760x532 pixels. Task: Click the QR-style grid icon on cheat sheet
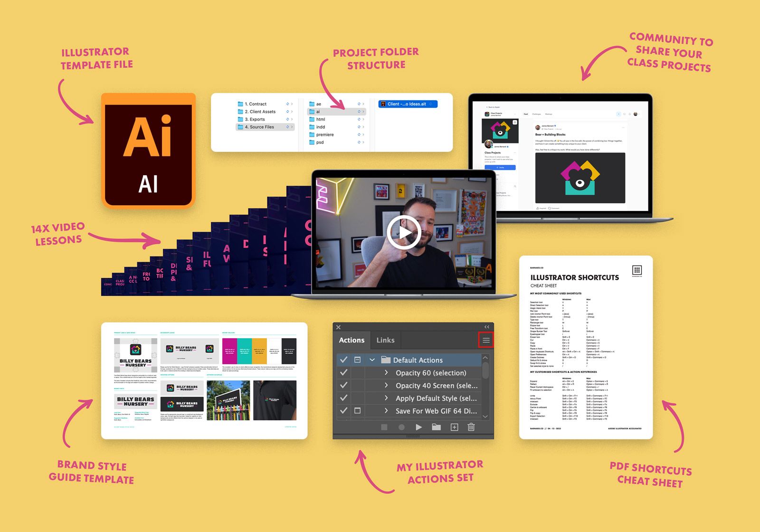pyautogui.click(x=637, y=270)
